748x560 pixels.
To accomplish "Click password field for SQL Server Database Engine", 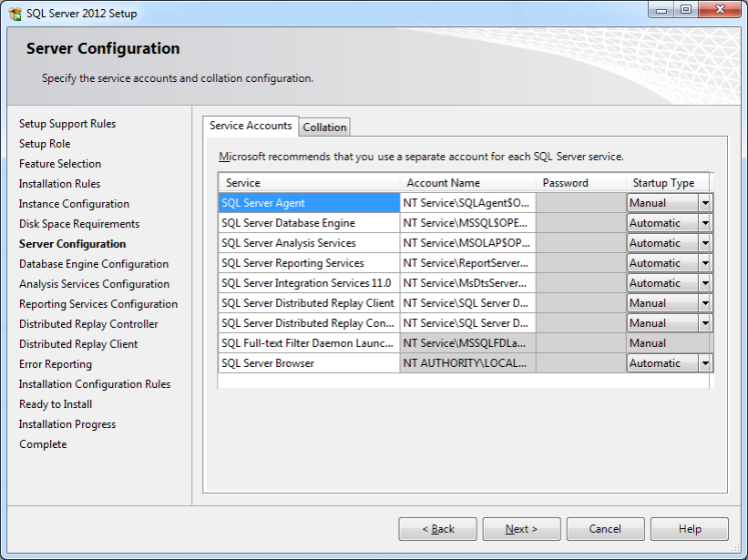I will click(x=581, y=223).
